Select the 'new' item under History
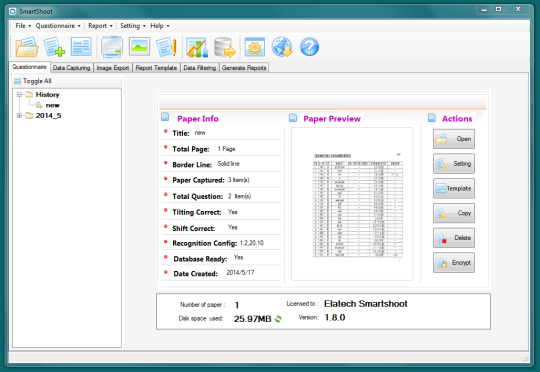 point(52,105)
